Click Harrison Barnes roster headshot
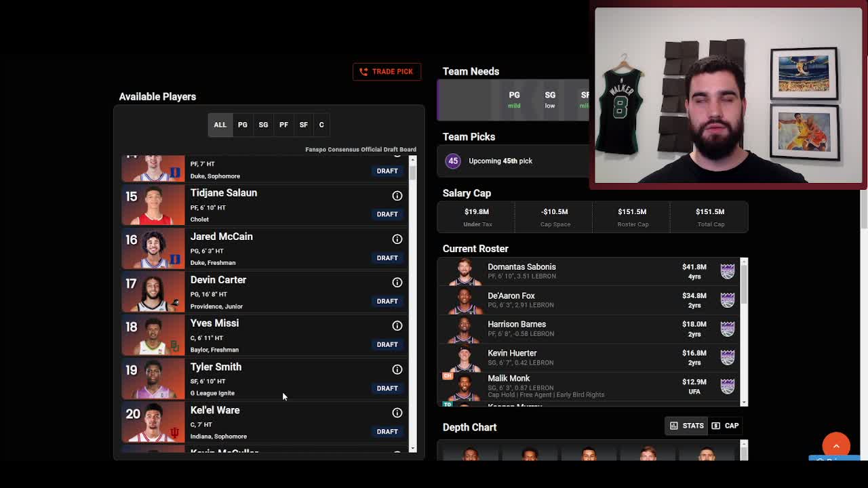This screenshot has height=488, width=868. pyautogui.click(x=465, y=329)
